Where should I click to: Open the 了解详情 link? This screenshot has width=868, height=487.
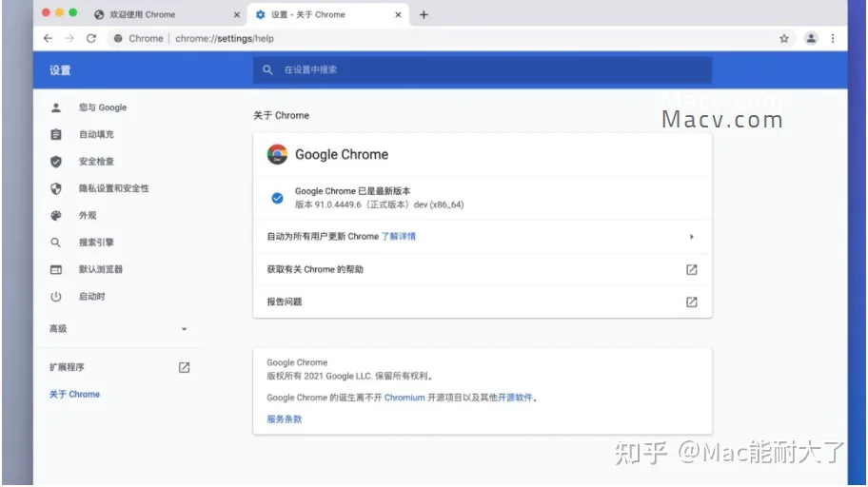[399, 236]
